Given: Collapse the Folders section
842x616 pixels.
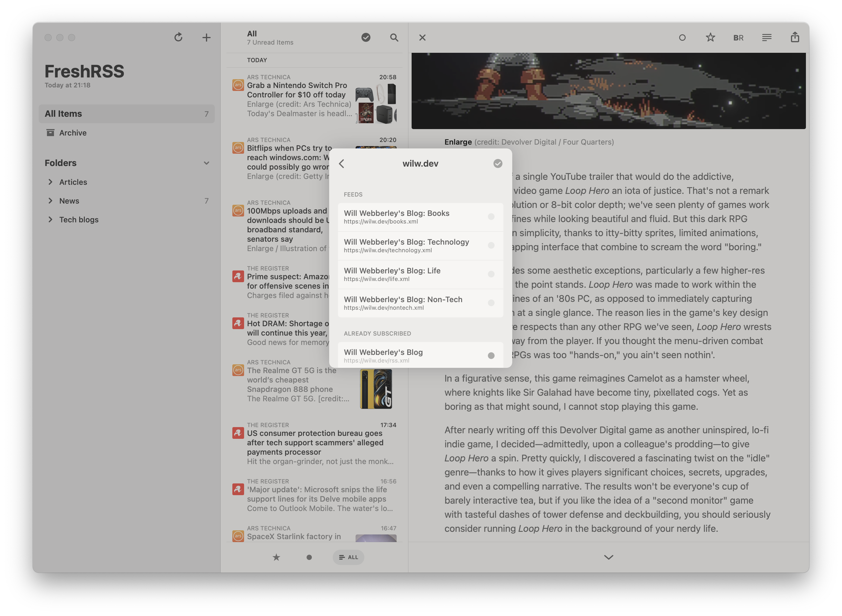Looking at the screenshot, I should click(x=207, y=163).
